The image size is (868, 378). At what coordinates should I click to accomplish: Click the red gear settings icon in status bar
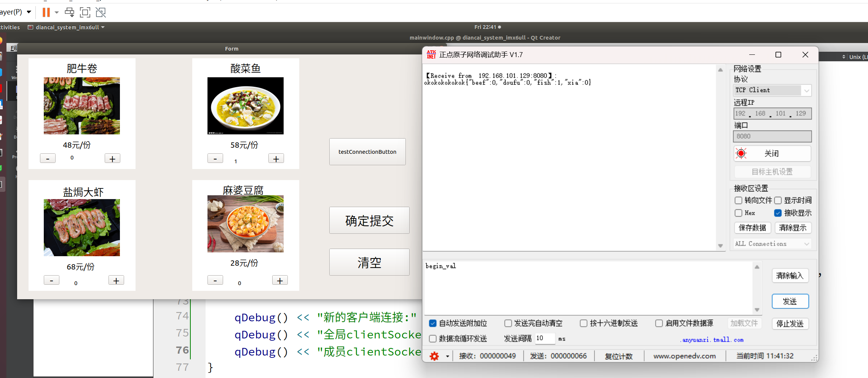pyautogui.click(x=434, y=356)
